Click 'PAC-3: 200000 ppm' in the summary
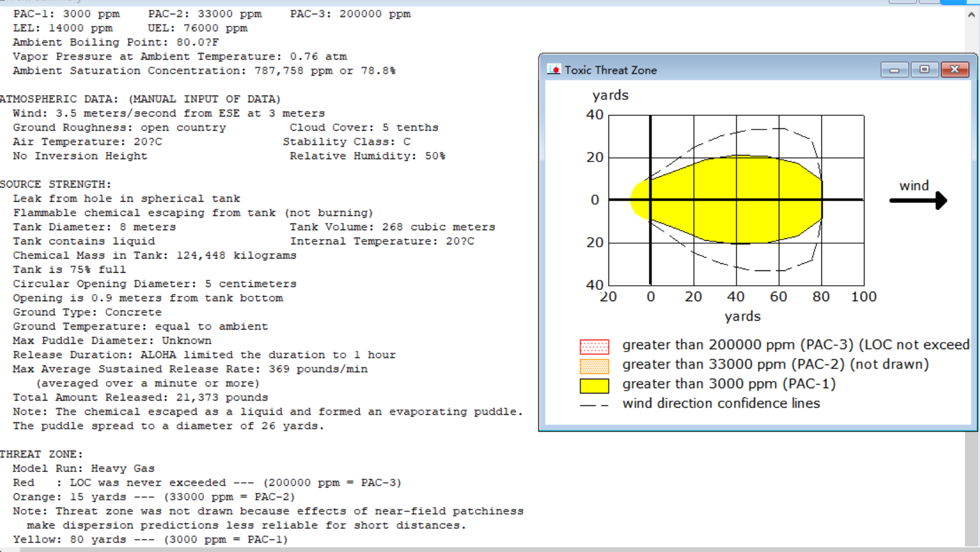The width and height of the screenshot is (980, 552). click(x=350, y=14)
